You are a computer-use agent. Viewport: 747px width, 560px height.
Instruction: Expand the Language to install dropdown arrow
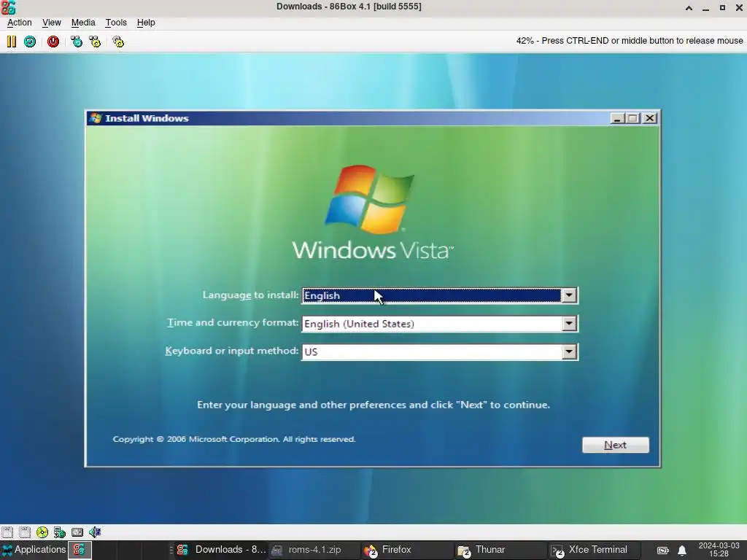pos(569,295)
